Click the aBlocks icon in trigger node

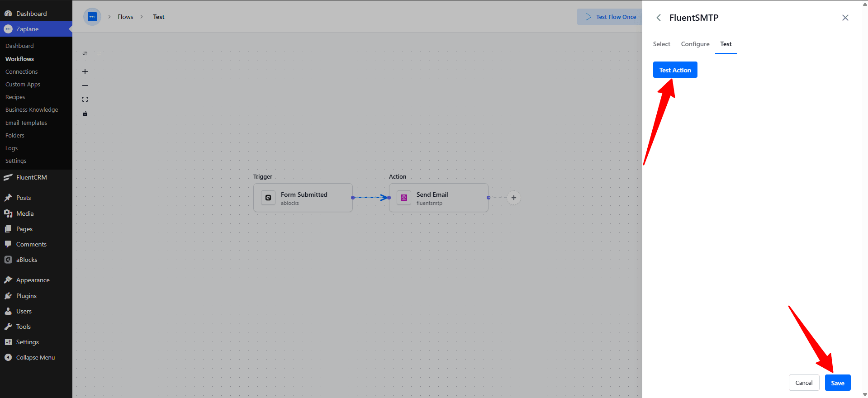pyautogui.click(x=268, y=198)
